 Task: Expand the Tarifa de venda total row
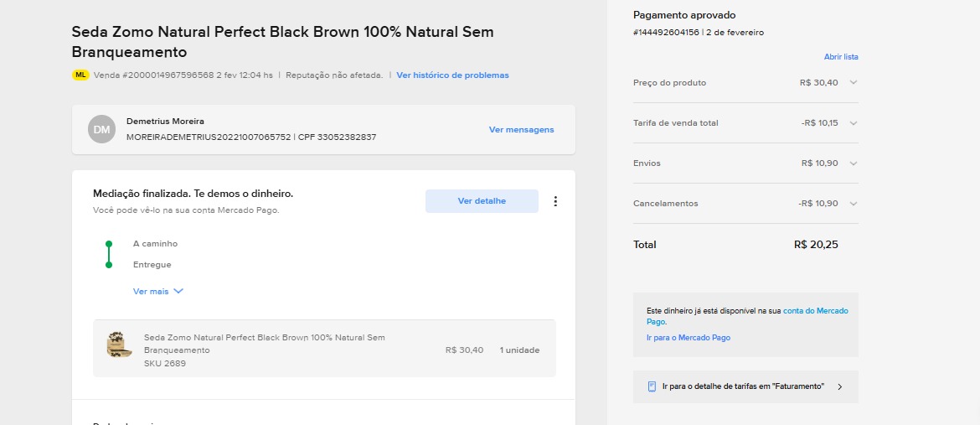click(853, 123)
